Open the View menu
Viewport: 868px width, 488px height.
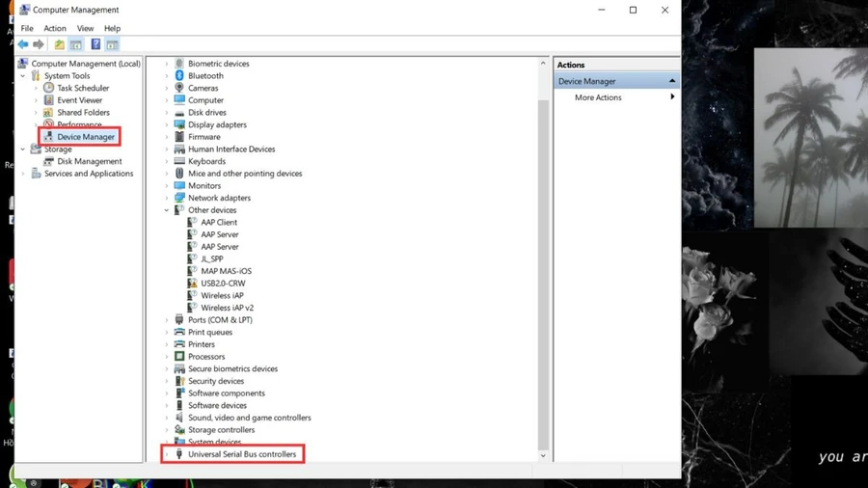click(x=85, y=28)
